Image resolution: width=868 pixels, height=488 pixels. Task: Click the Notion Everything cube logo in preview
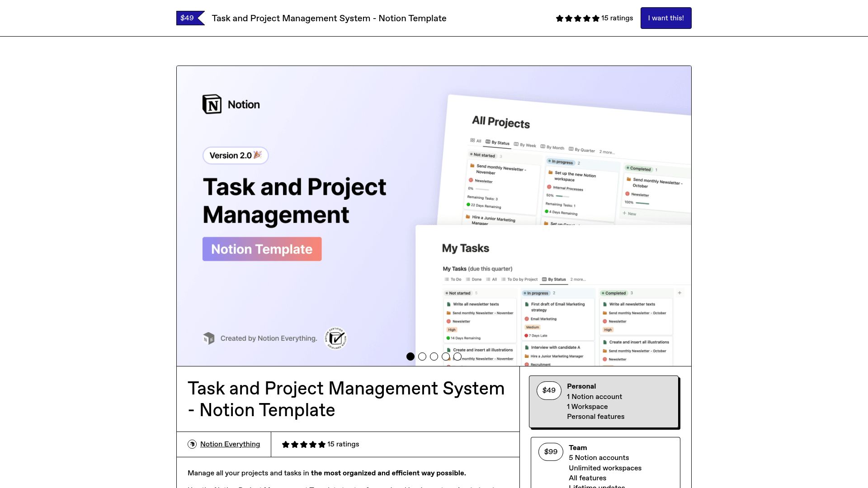pyautogui.click(x=209, y=338)
